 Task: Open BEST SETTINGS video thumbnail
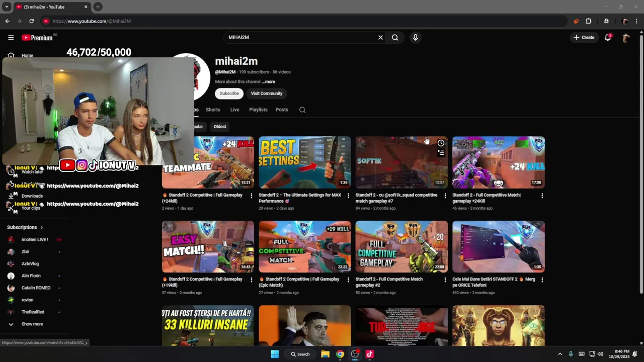[x=305, y=162]
